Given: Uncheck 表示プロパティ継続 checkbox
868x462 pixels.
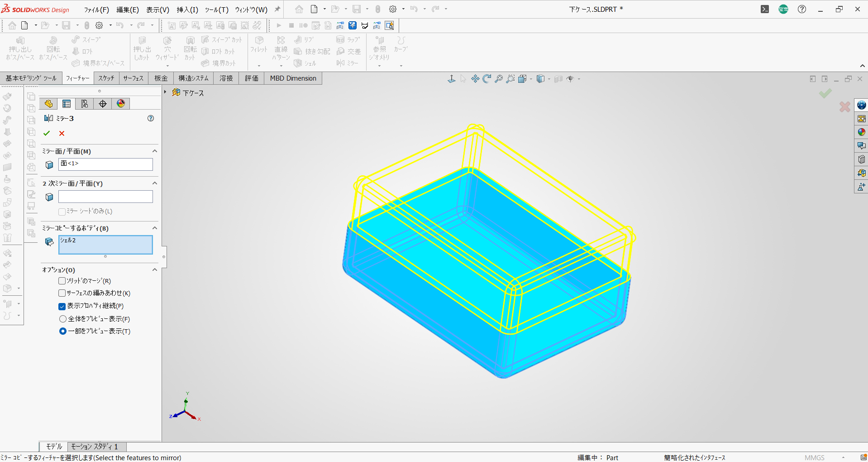Looking at the screenshot, I should pyautogui.click(x=62, y=306).
